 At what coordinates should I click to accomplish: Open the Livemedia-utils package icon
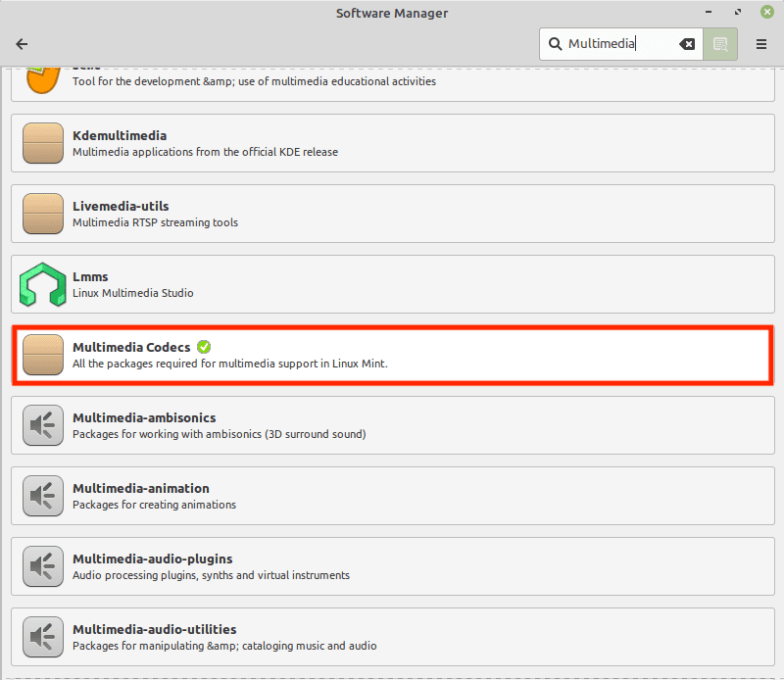pos(43,214)
